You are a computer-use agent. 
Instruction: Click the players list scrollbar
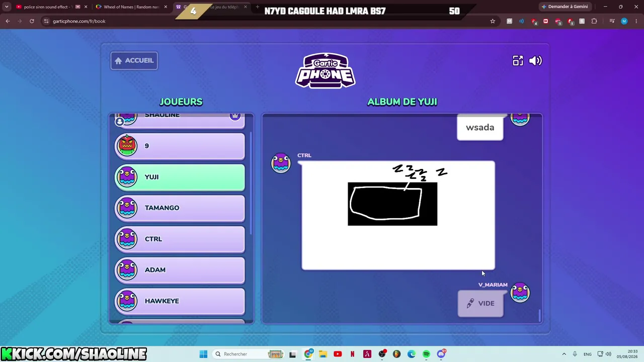[x=251, y=182]
